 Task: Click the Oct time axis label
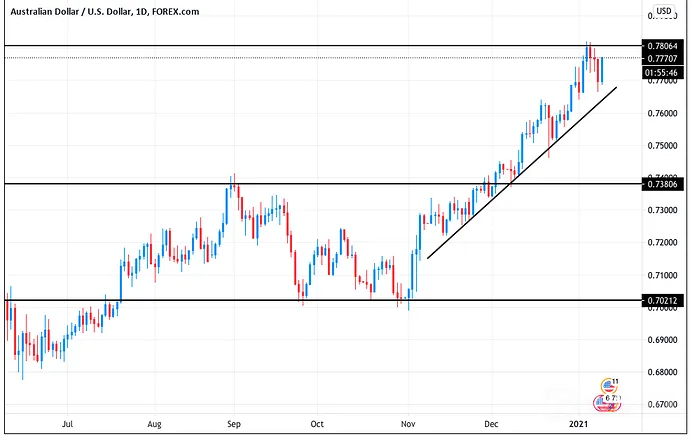(x=317, y=424)
